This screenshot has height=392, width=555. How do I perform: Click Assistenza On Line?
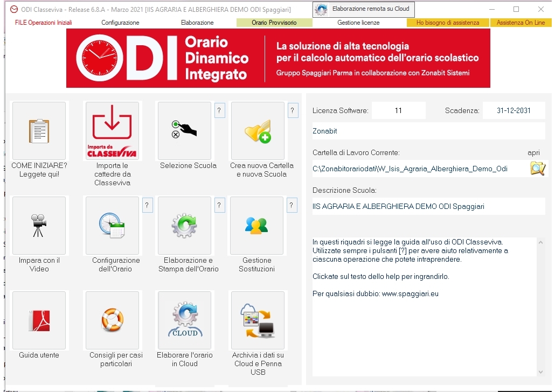click(521, 23)
